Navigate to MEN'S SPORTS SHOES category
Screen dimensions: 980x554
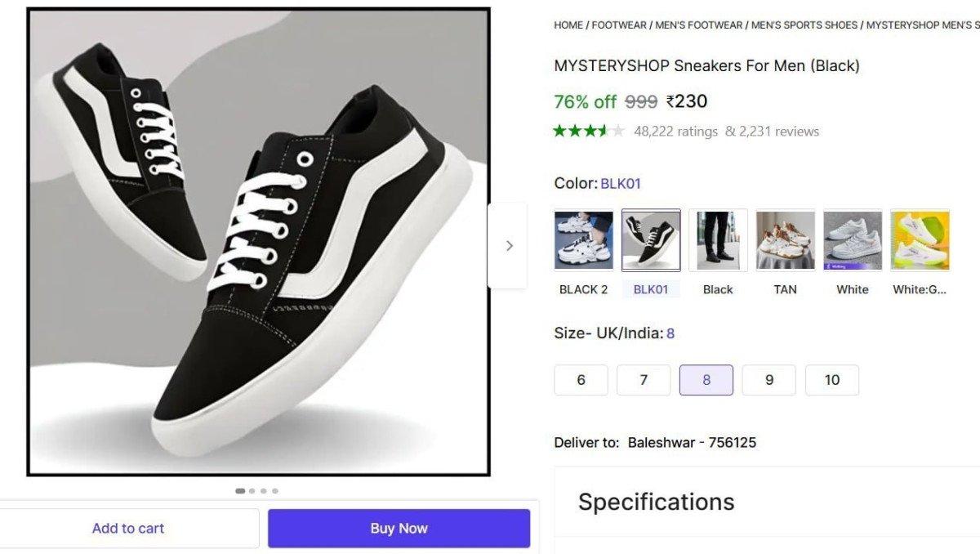[804, 25]
